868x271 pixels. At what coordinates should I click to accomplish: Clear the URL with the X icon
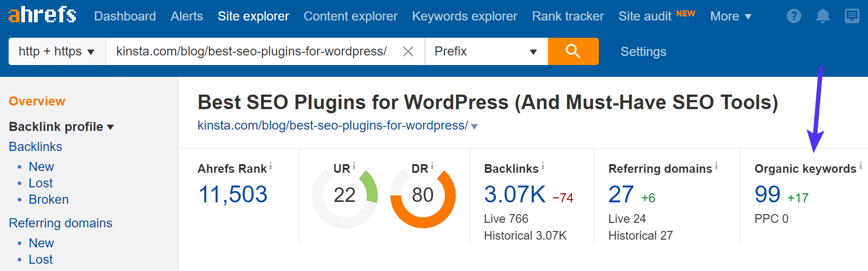coord(408,52)
